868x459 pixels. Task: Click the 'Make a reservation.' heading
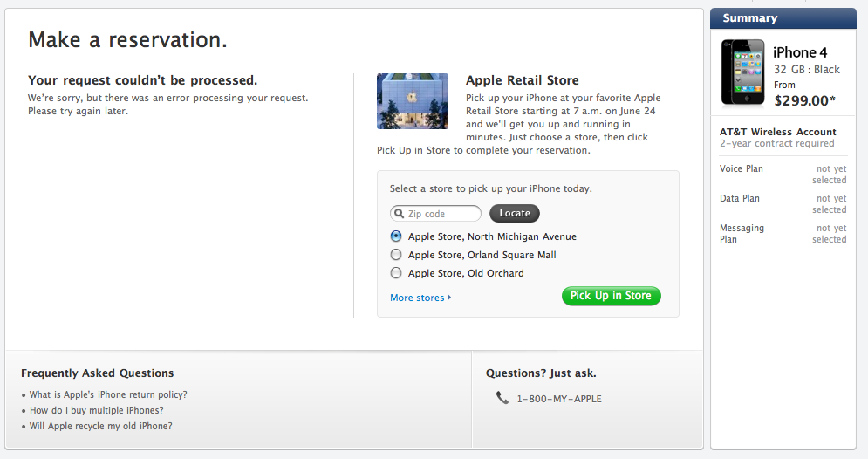click(x=128, y=40)
